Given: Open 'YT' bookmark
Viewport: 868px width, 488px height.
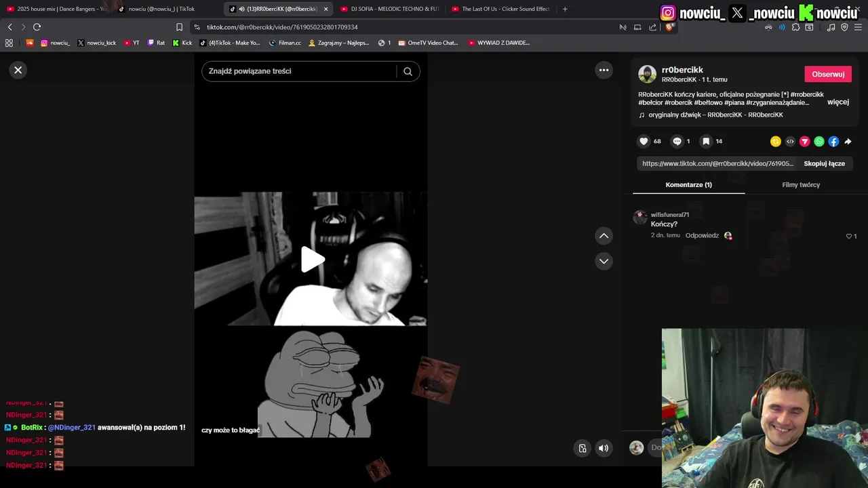Looking at the screenshot, I should (132, 43).
